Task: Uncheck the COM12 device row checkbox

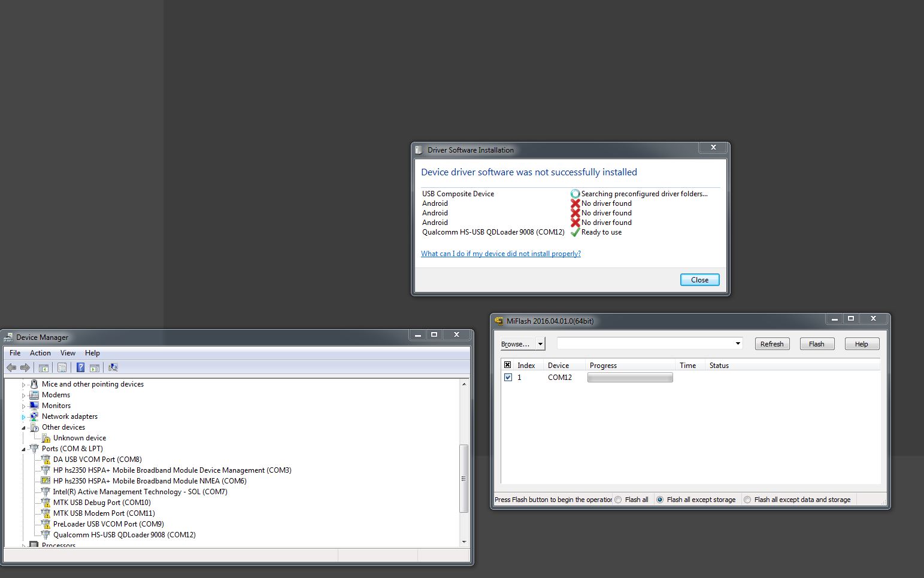Action: coord(508,378)
